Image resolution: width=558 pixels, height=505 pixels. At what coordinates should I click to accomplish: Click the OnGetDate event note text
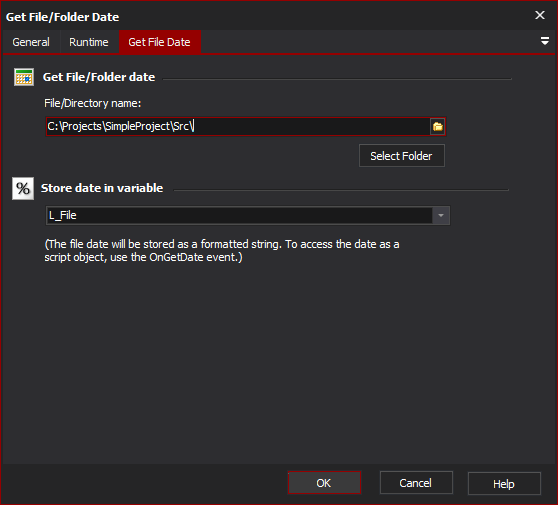click(x=222, y=251)
